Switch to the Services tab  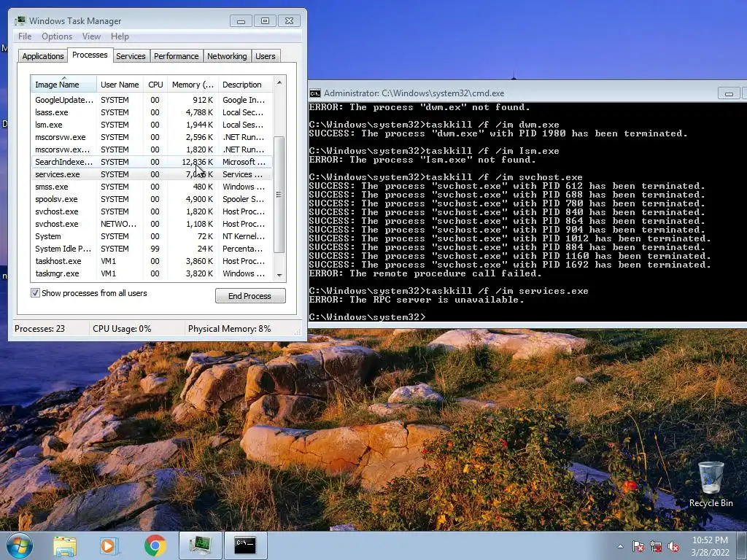[x=131, y=55]
